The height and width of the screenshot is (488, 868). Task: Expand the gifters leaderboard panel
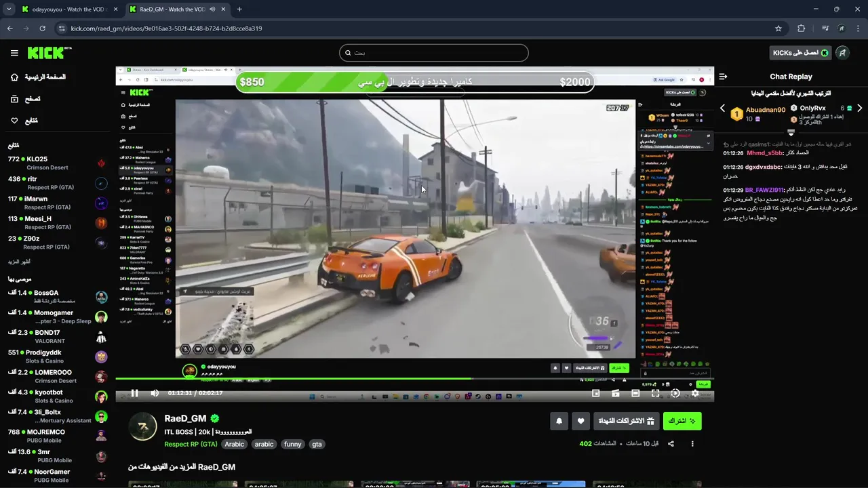click(791, 132)
